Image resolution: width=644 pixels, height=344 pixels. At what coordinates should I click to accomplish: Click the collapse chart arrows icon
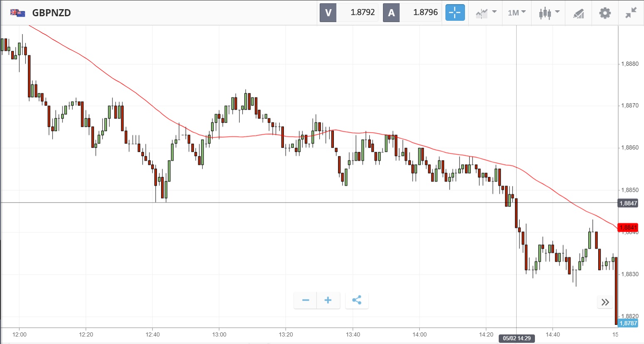(631, 13)
